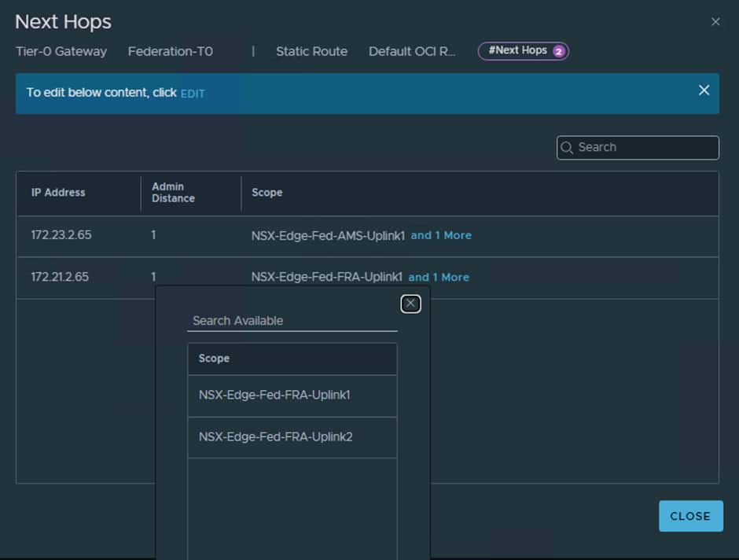Click the magnifier icon in the Search box

click(x=567, y=148)
